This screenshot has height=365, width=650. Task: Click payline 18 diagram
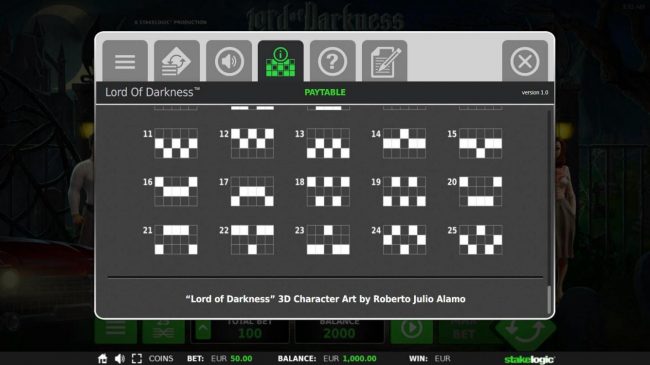click(328, 192)
